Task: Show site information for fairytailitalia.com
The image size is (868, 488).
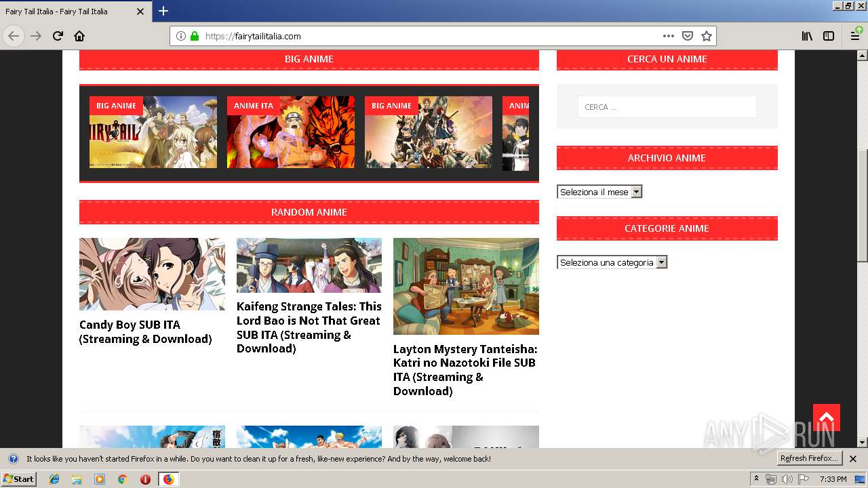Action: click(181, 36)
